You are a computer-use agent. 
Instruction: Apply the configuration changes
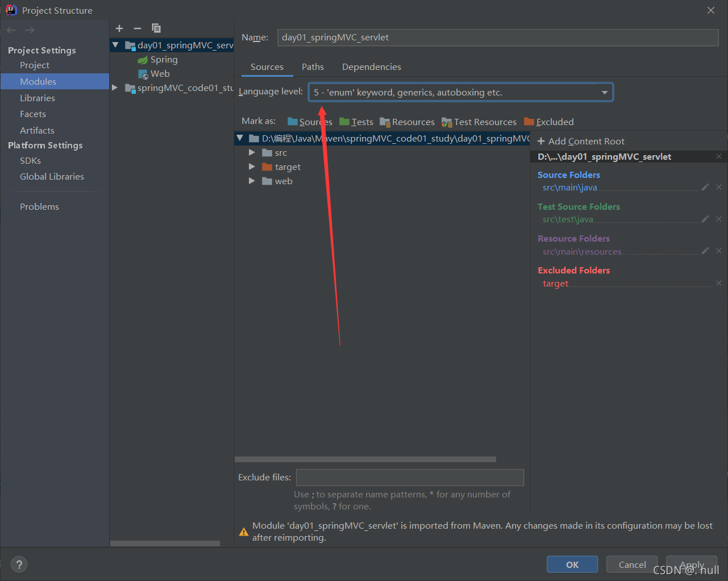coord(691,564)
